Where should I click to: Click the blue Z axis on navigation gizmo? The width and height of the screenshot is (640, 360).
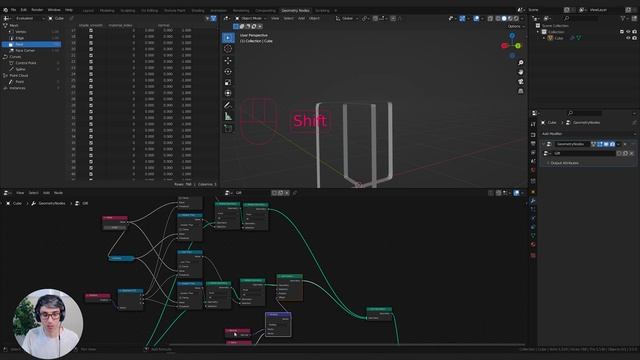point(512,36)
